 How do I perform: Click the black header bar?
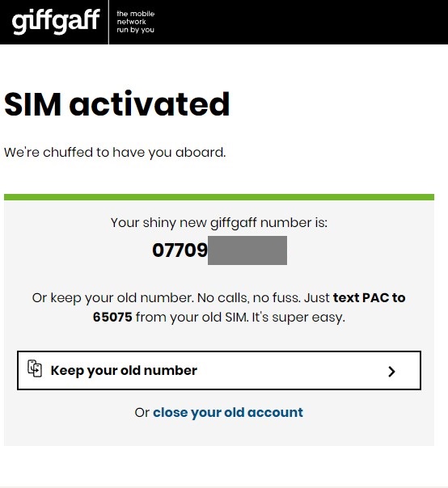[x=224, y=22]
